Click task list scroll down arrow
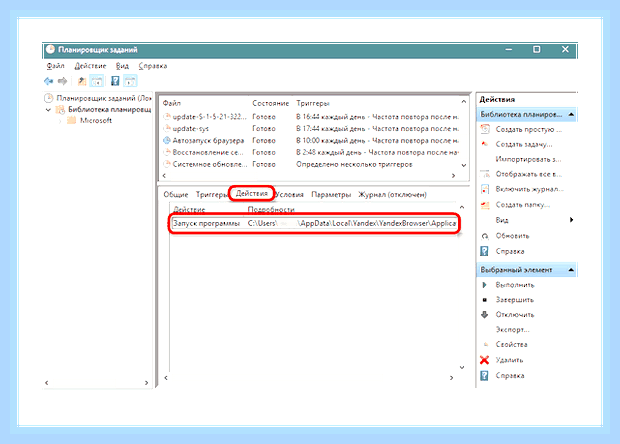The image size is (620, 444). [464, 166]
